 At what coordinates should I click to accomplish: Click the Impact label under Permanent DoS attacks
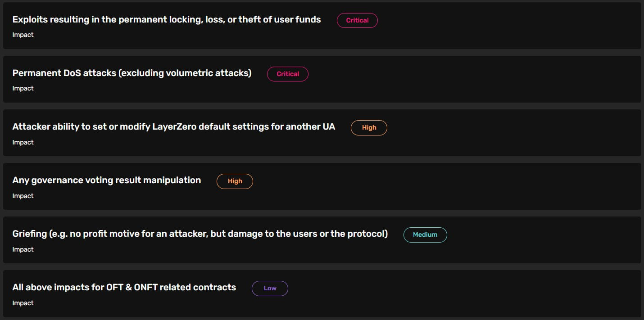23,88
